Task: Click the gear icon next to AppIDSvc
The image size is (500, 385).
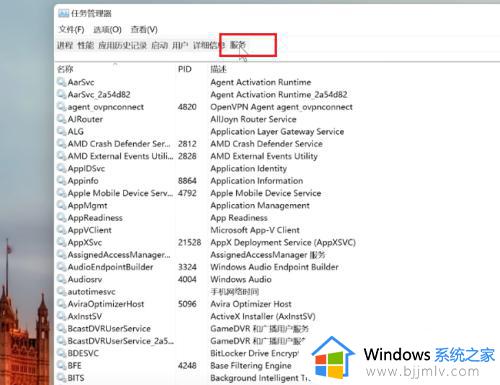Action: pos(62,168)
